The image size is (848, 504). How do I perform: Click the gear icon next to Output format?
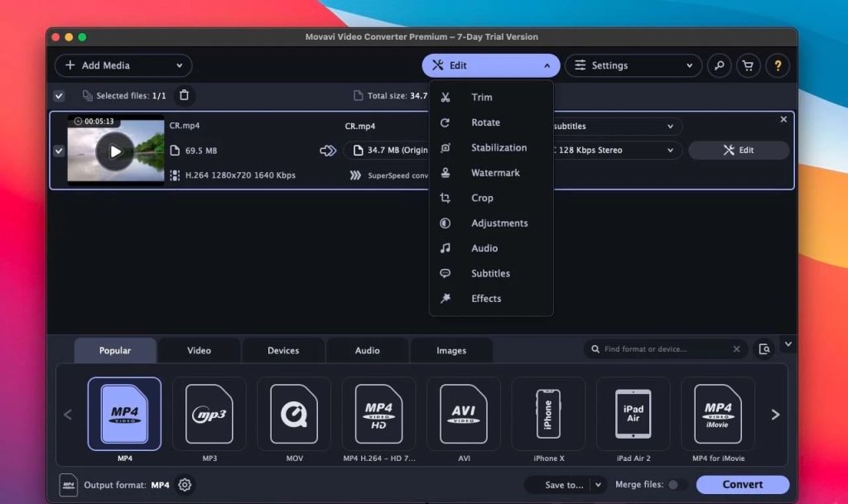pyautogui.click(x=184, y=484)
